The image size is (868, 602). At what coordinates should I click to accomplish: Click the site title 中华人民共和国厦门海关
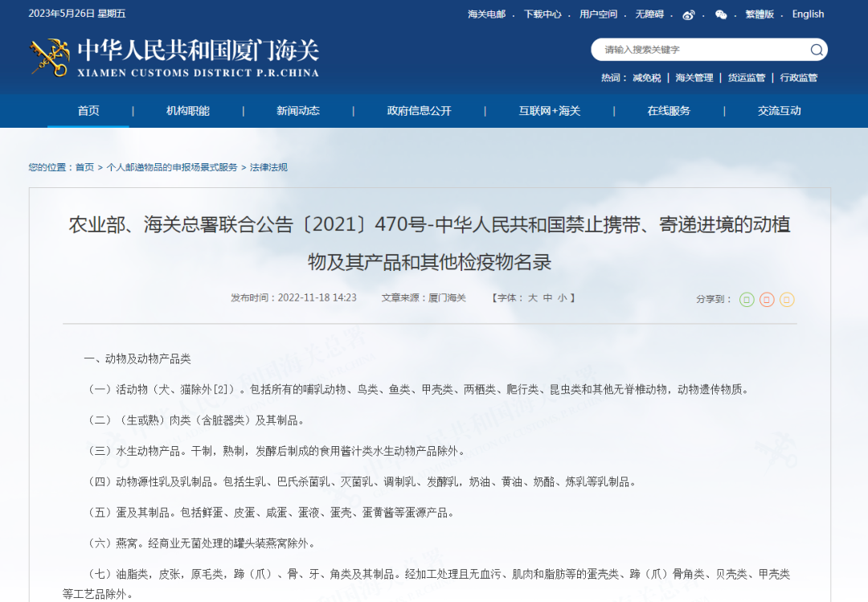click(x=199, y=51)
